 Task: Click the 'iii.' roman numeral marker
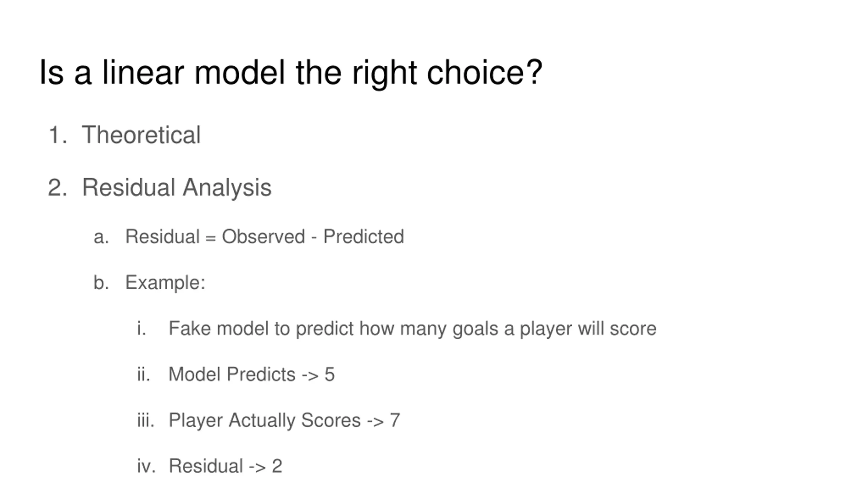point(146,420)
